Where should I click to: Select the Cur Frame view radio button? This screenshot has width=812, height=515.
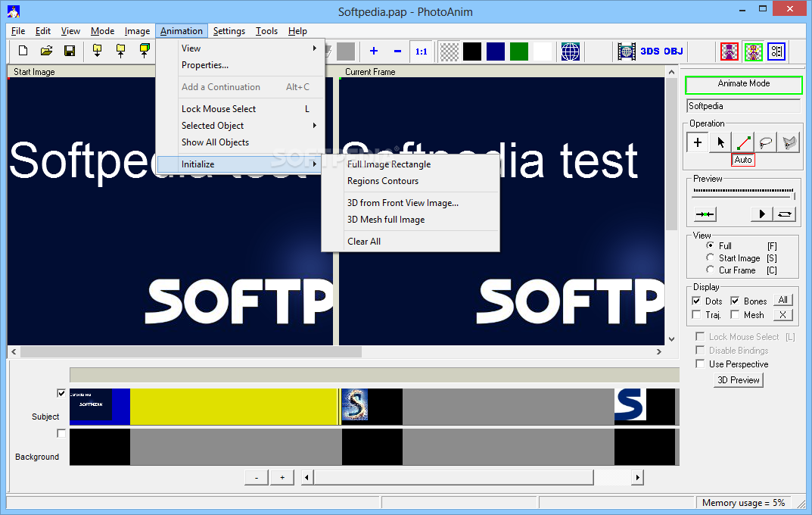710,270
